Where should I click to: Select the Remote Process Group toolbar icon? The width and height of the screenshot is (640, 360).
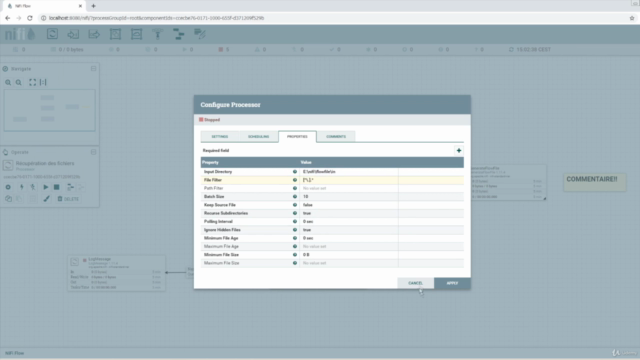point(136,34)
